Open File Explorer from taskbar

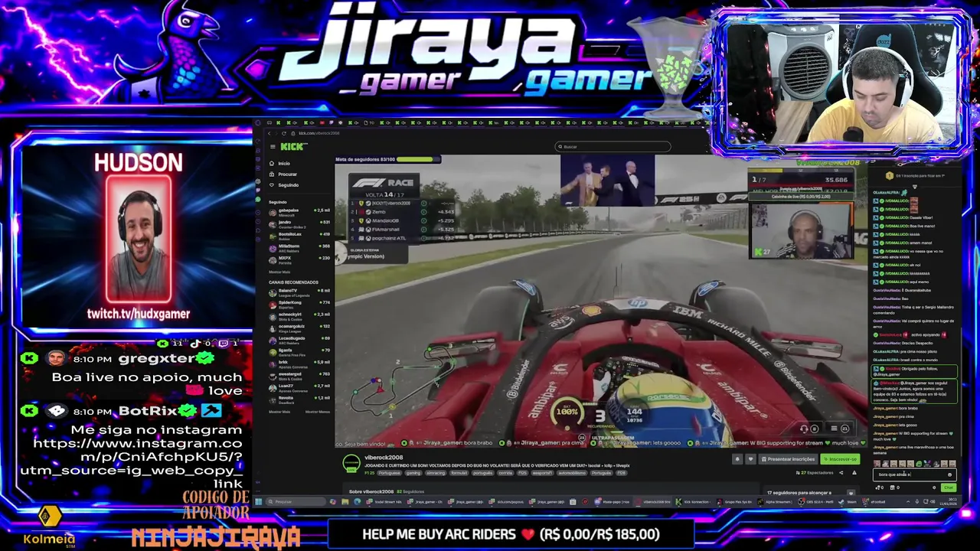tap(345, 501)
